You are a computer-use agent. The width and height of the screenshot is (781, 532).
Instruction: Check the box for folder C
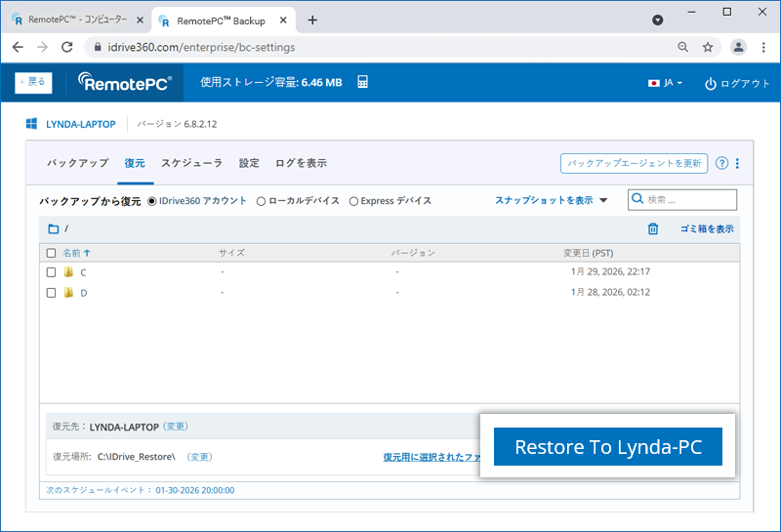[51, 272]
